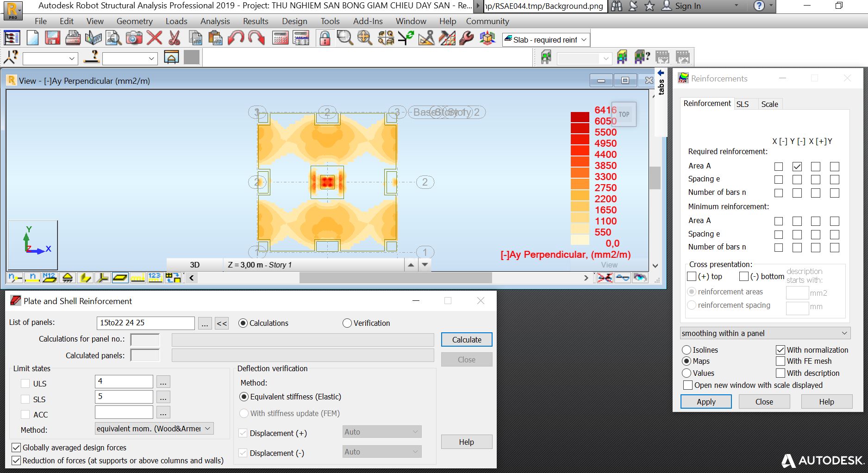Click the node selection question-mark icon
This screenshot has width=868, height=473.
tap(11, 57)
